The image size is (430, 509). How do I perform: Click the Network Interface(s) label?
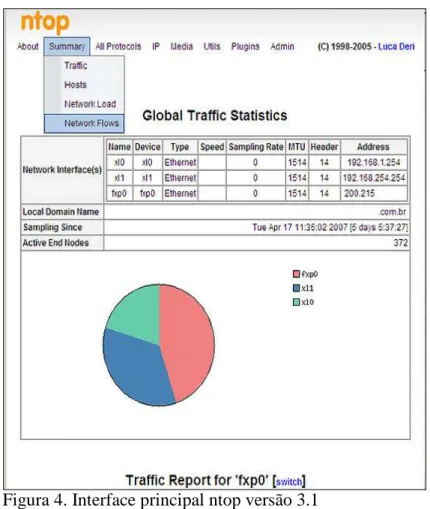point(62,170)
